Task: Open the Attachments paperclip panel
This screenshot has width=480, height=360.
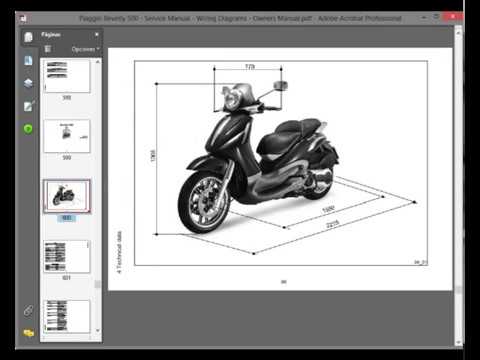Action: [28, 310]
